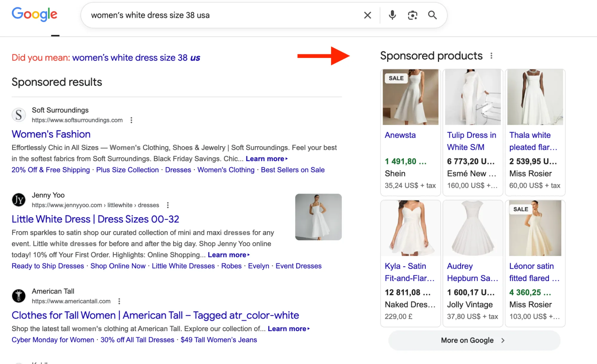Click the Jenny Yoo white dress thumbnail
Image resolution: width=597 pixels, height=364 pixels.
(318, 217)
